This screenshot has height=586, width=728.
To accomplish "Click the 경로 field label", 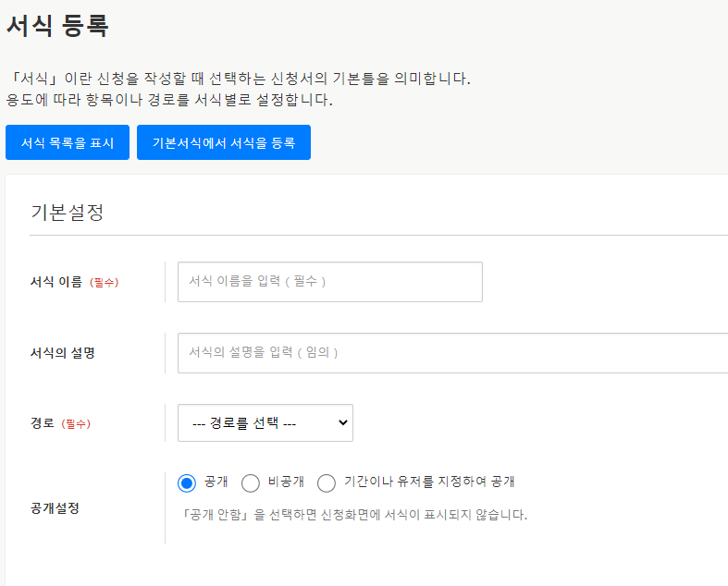I will point(43,423).
